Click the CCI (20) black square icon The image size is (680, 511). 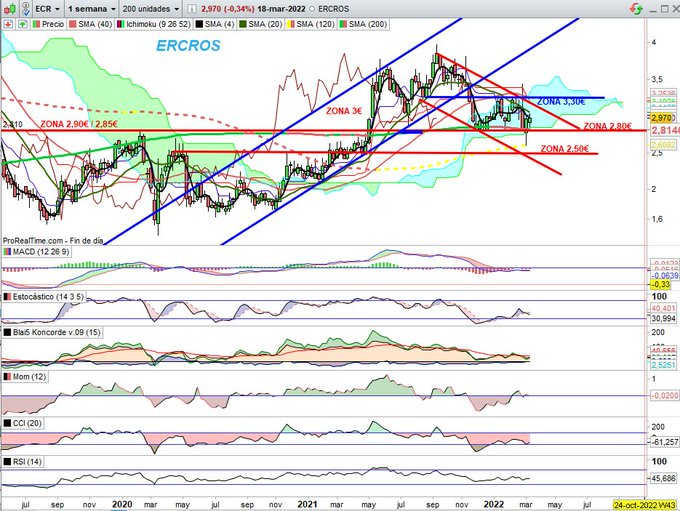pos(7,423)
